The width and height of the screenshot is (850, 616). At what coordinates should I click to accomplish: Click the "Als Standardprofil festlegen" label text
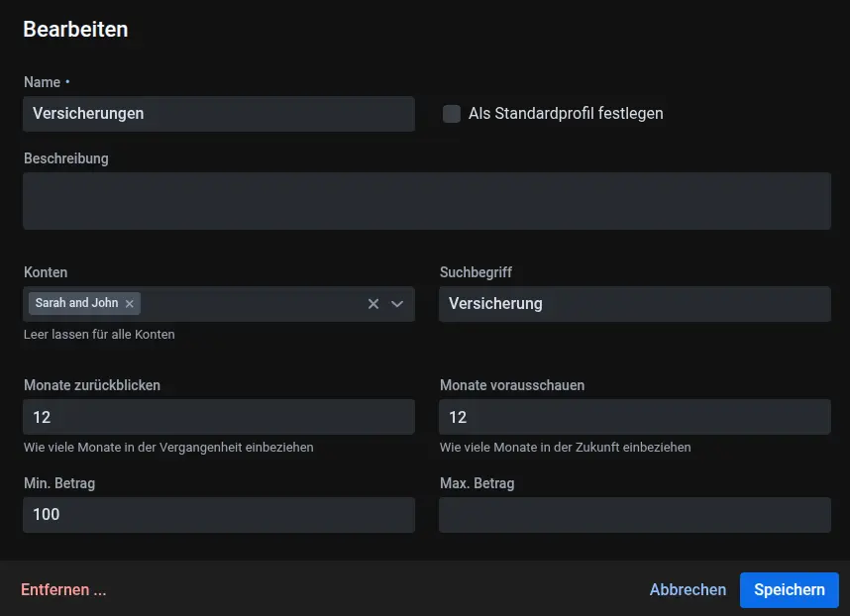[x=566, y=114]
